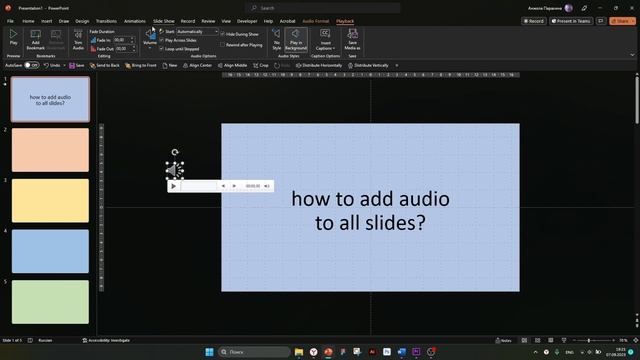The width and height of the screenshot is (640, 360).
Task: Switch to the Transitions tab
Action: tap(106, 21)
